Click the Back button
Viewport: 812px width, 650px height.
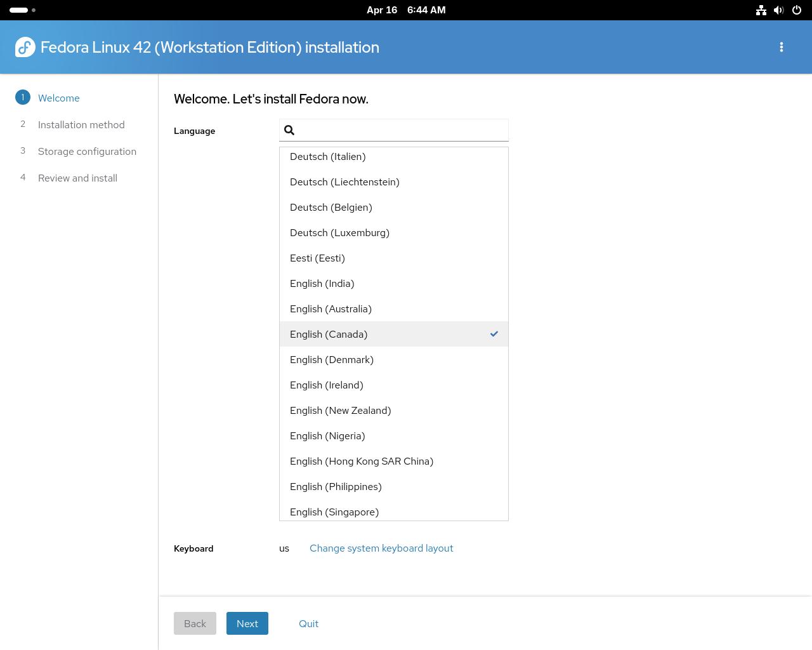[195, 623]
